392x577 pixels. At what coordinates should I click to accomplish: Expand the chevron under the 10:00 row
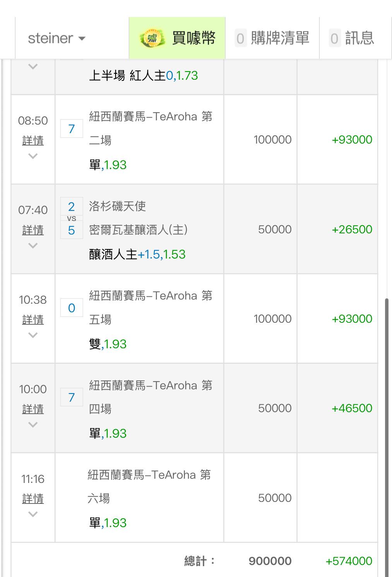click(x=33, y=425)
